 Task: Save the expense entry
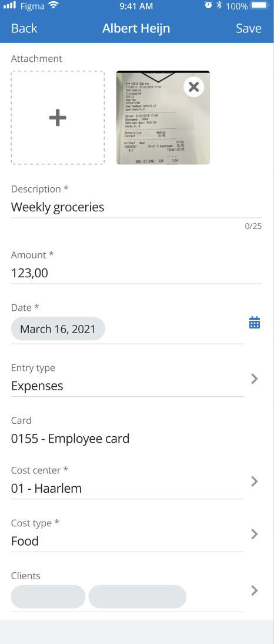tap(249, 28)
